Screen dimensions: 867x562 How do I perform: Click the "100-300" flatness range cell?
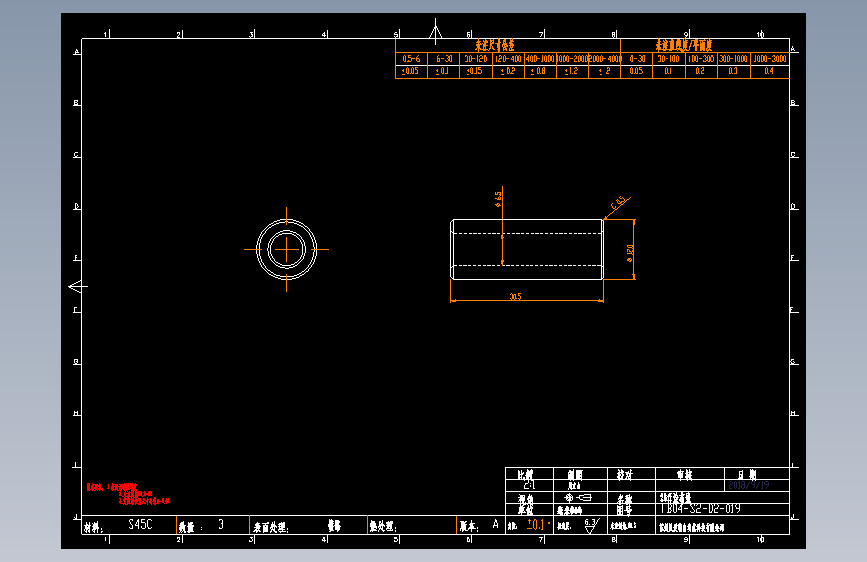pos(701,59)
